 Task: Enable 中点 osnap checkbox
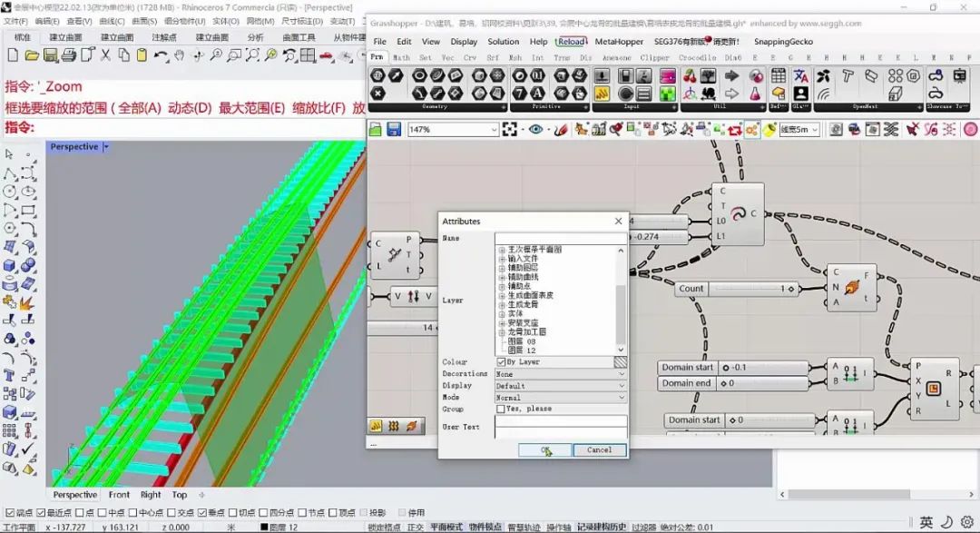click(x=102, y=512)
